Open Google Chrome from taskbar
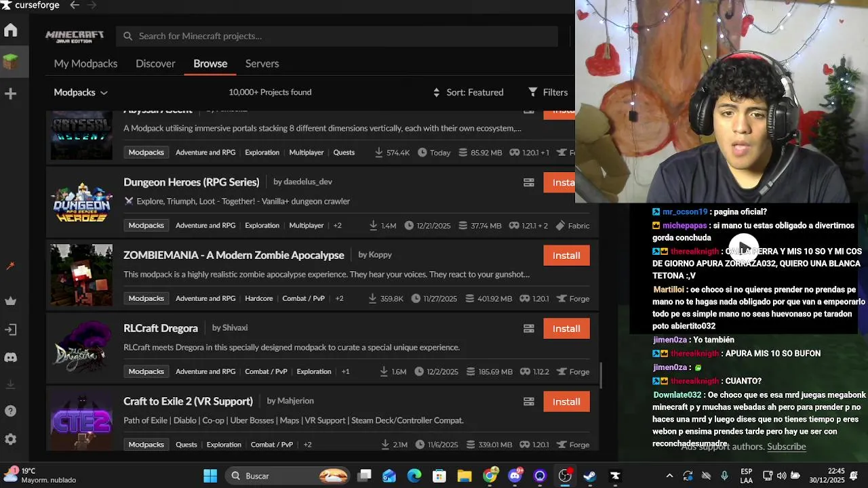Viewport: 868px width, 488px height. [x=490, y=476]
